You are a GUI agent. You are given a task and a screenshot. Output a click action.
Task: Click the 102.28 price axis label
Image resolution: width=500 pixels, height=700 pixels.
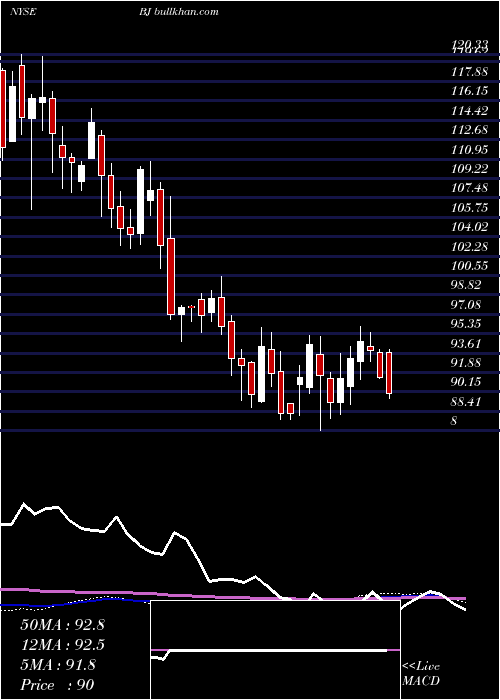(469, 247)
